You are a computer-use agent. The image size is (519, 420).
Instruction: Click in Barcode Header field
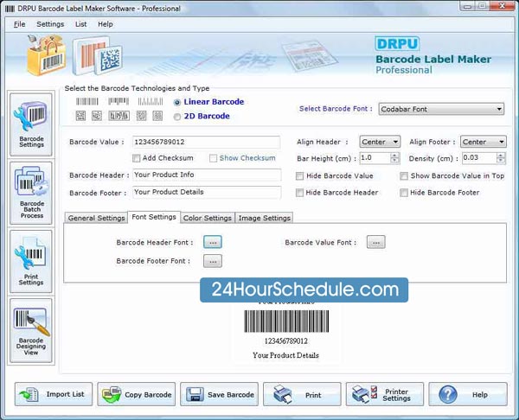click(x=207, y=175)
